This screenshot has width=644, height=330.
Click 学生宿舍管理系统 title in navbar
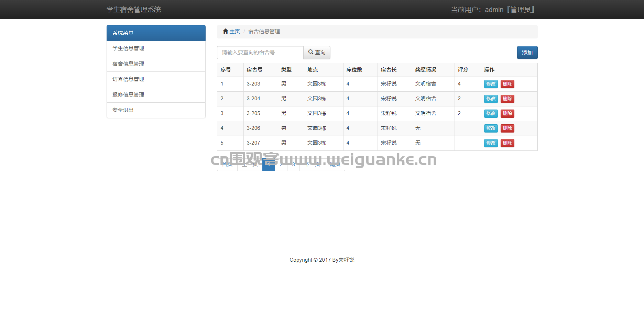click(134, 10)
